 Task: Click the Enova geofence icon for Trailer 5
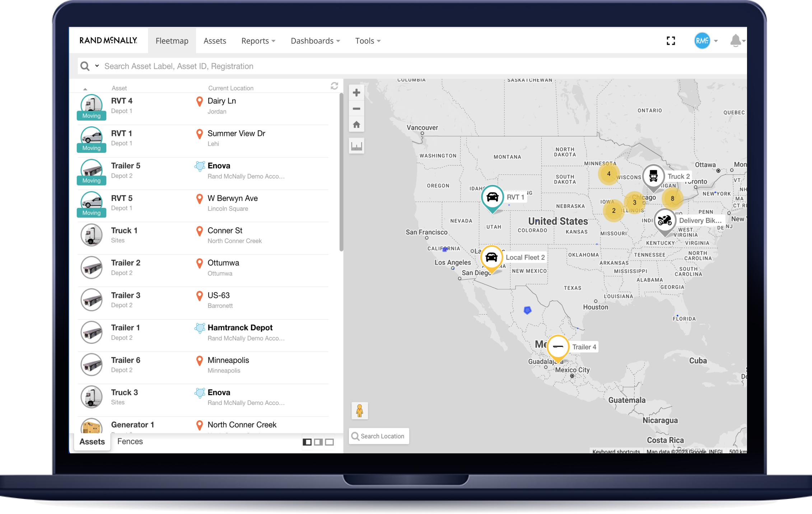pyautogui.click(x=200, y=166)
